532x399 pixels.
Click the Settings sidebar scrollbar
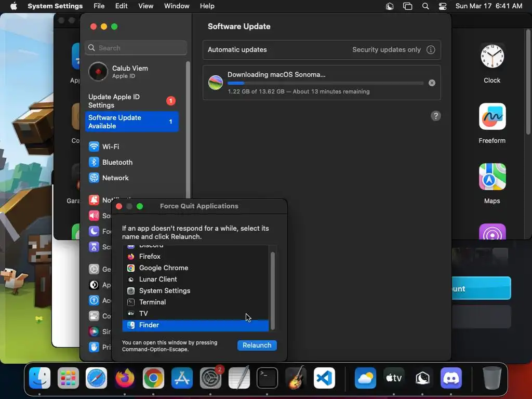[188, 130]
